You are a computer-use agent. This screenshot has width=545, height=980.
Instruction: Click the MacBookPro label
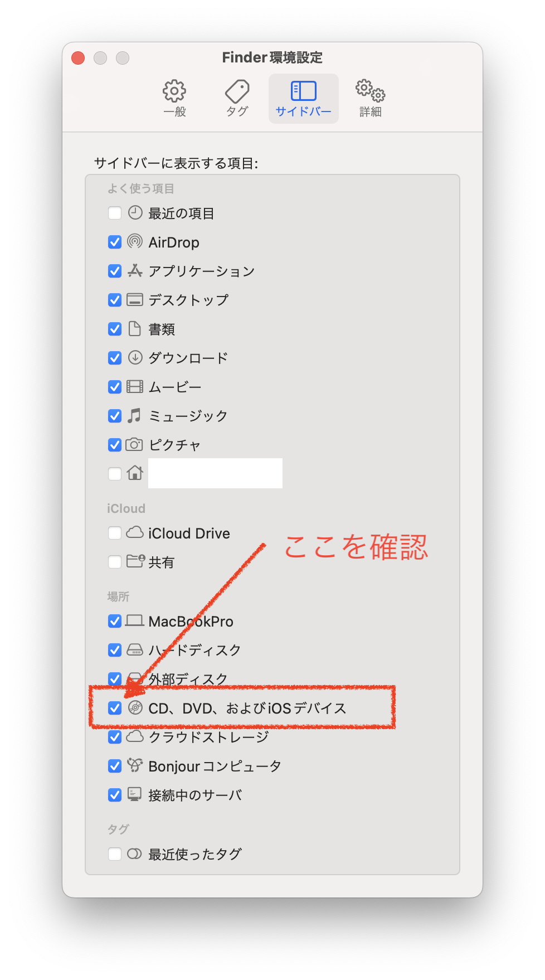[191, 621]
